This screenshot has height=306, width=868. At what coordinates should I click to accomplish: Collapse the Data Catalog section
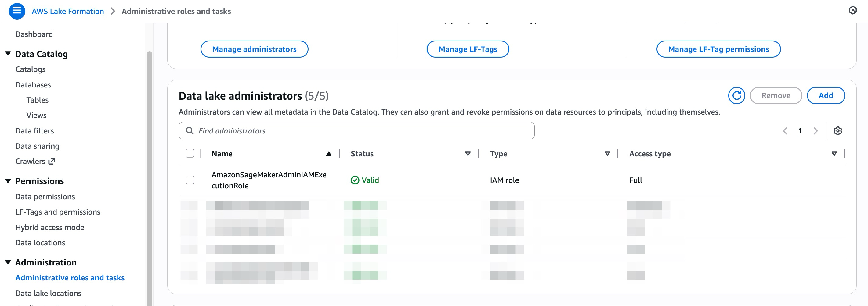(8, 54)
